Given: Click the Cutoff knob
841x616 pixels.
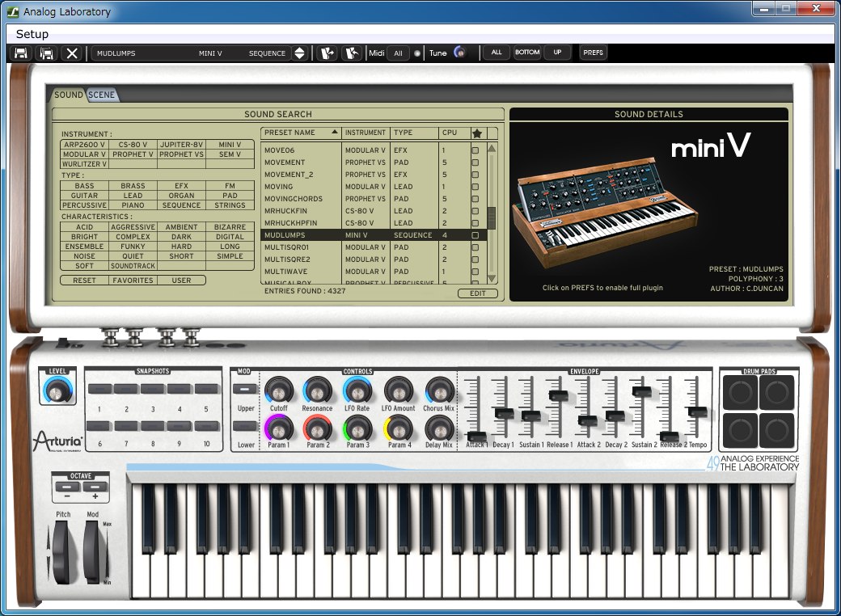Looking at the screenshot, I should click(x=279, y=390).
